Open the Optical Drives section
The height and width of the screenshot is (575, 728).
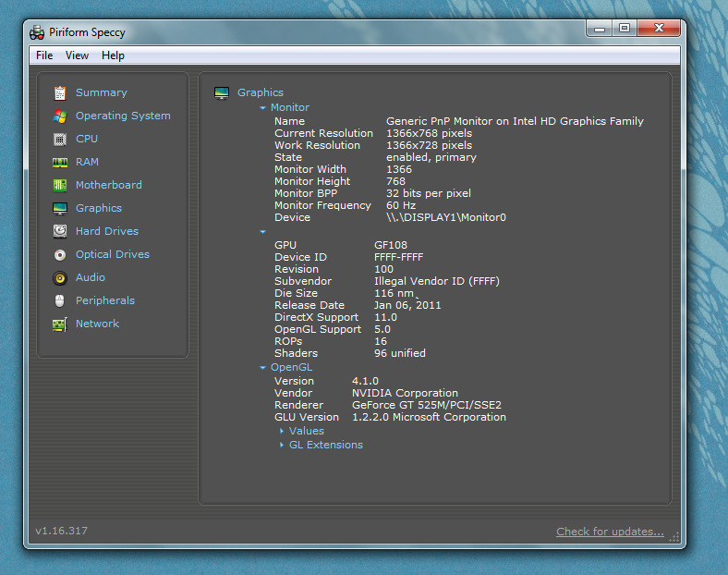tap(113, 254)
